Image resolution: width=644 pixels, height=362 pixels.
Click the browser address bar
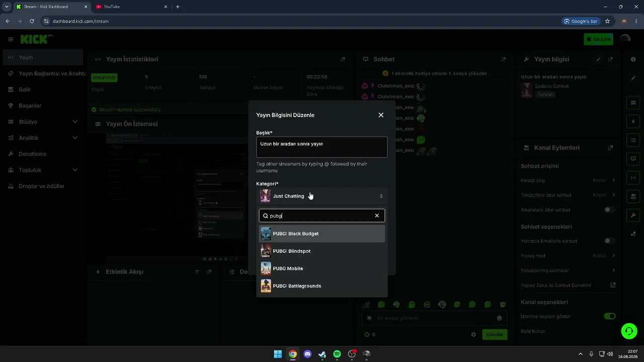[302, 21]
